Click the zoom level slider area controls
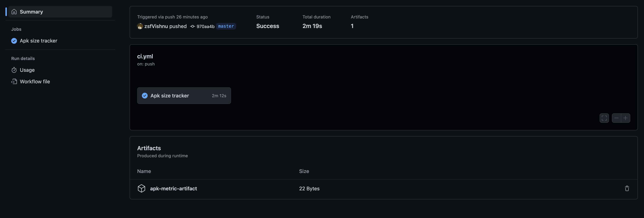The height and width of the screenshot is (218, 644). point(621,118)
